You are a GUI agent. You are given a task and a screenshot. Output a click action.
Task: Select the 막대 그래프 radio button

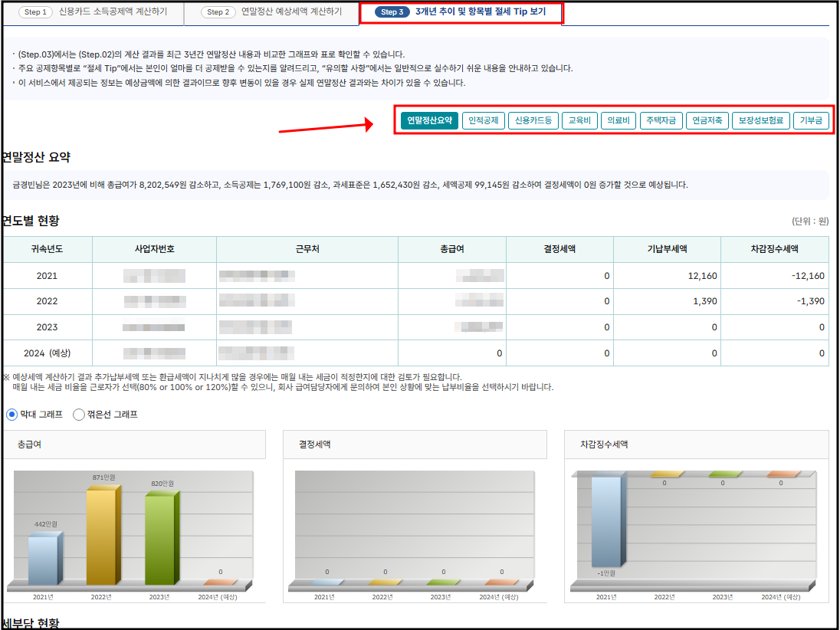[11, 415]
